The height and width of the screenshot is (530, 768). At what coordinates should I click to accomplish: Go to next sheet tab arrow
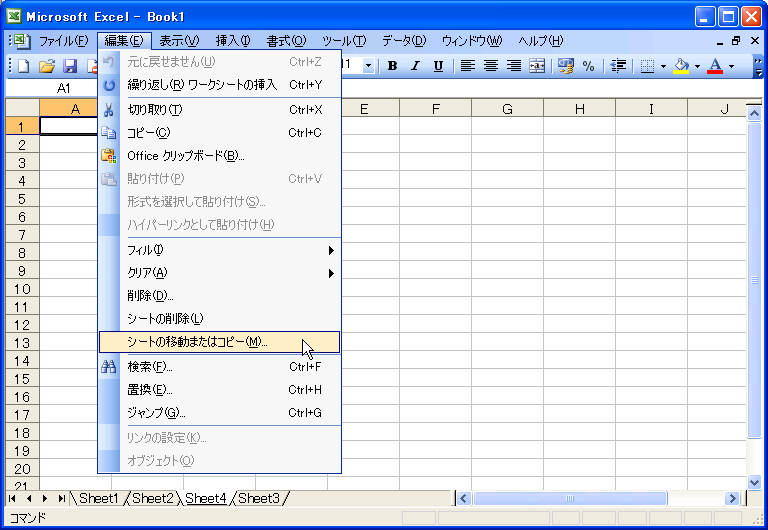click(45, 499)
